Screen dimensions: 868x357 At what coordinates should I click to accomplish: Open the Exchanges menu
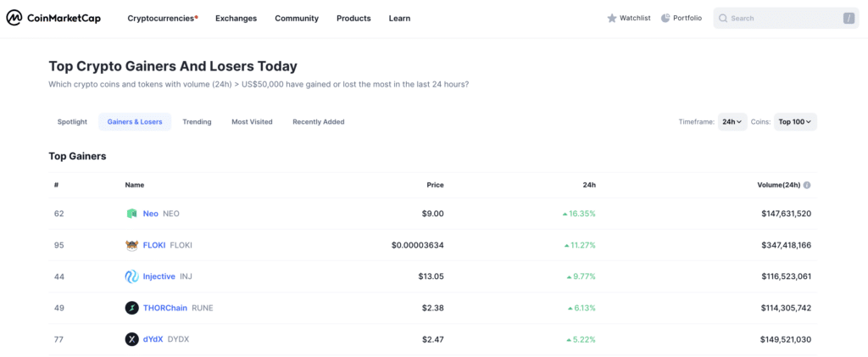pyautogui.click(x=236, y=18)
